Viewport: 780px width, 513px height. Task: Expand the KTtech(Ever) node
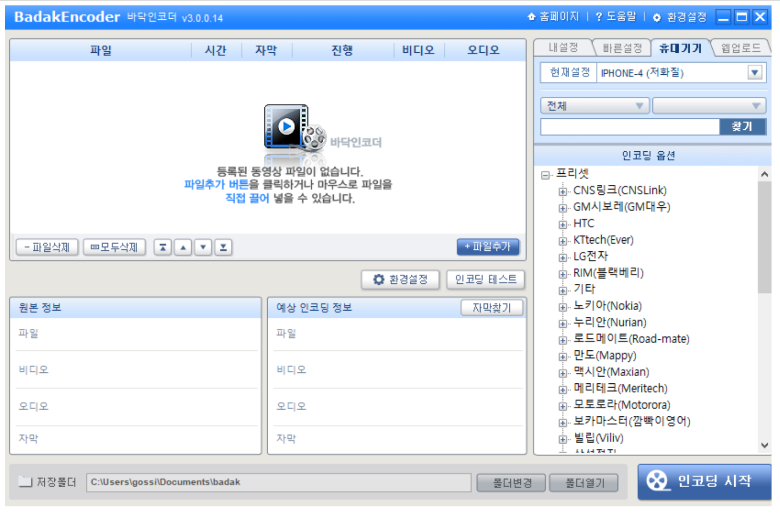click(563, 241)
